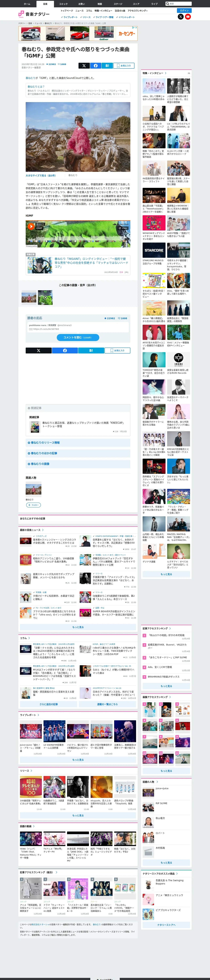This screenshot has width=210, height=980.
Task: Open ライブレポート section heading chevron
Action: [38, 715]
